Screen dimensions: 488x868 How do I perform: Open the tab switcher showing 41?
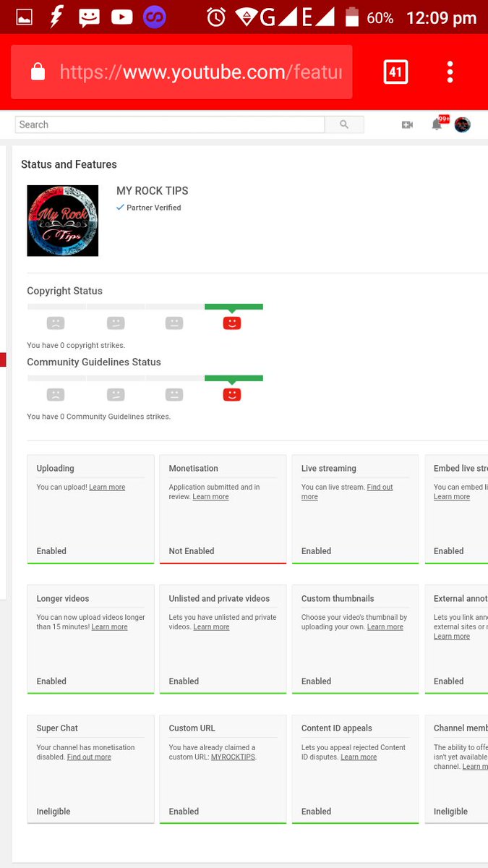pos(395,72)
